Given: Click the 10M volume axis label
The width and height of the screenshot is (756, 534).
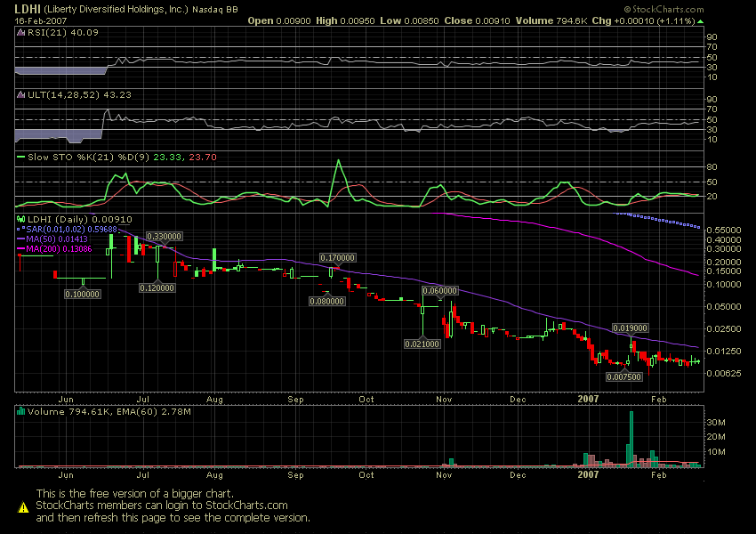Looking at the screenshot, I should 716,452.
